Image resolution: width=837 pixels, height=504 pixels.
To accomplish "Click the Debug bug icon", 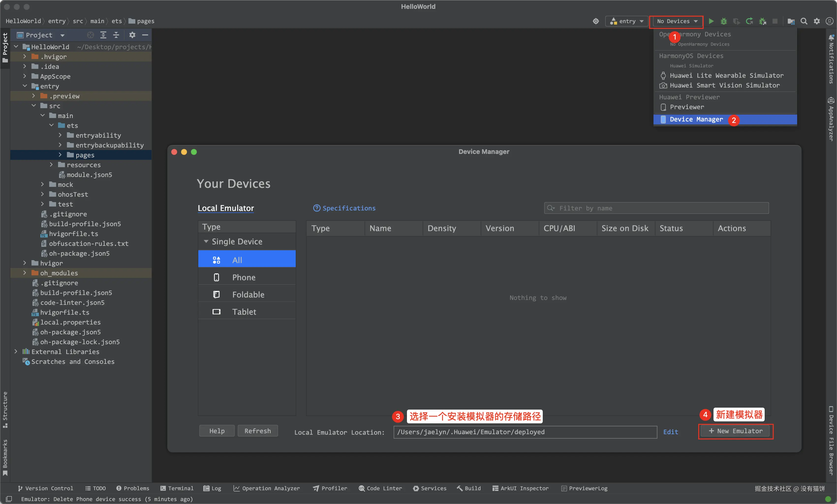I will (x=724, y=21).
